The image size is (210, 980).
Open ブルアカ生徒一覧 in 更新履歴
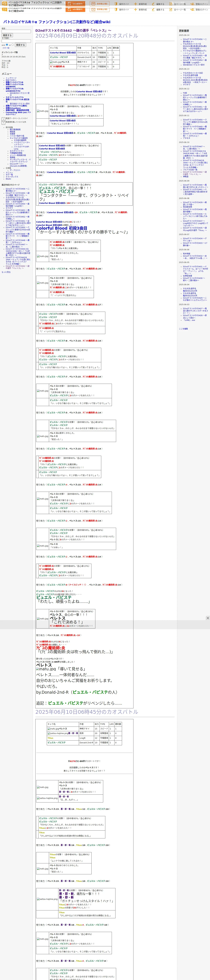pos(190,170)
